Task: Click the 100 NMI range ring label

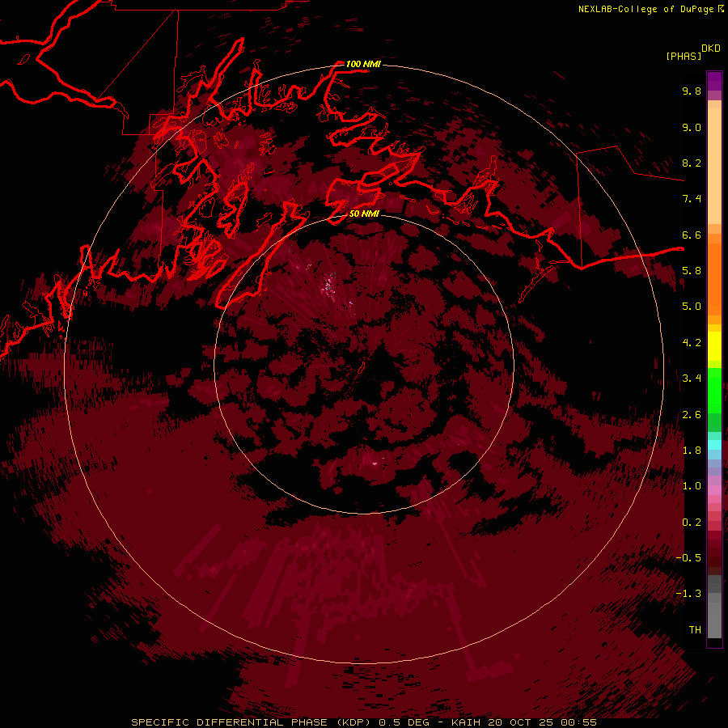Action: pyautogui.click(x=363, y=64)
